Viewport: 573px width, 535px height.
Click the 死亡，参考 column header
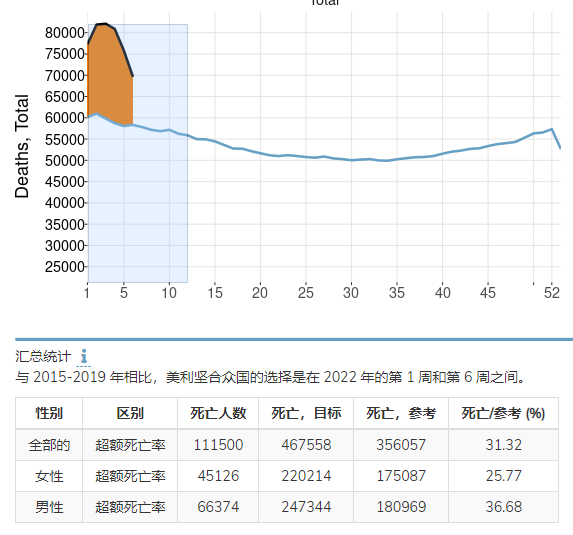coord(401,413)
